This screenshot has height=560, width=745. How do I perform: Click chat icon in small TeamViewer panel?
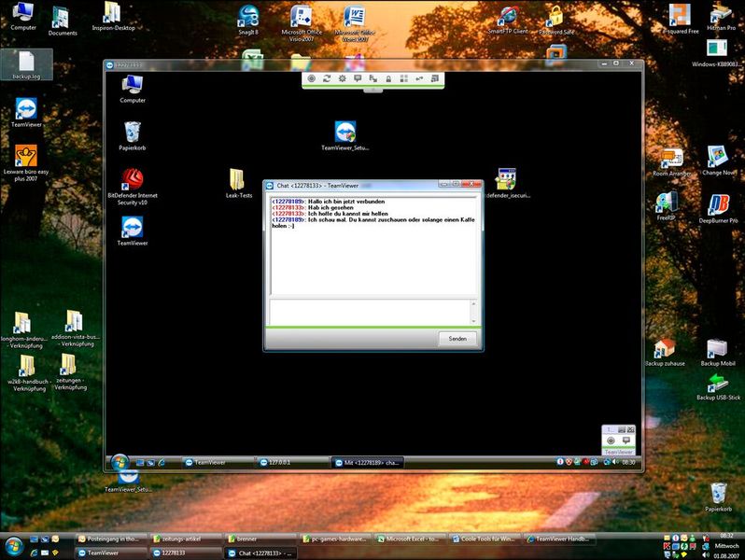click(x=626, y=441)
